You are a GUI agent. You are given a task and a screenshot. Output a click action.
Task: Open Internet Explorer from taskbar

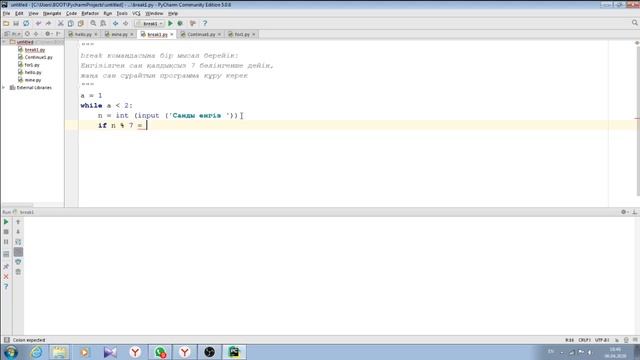(36, 352)
